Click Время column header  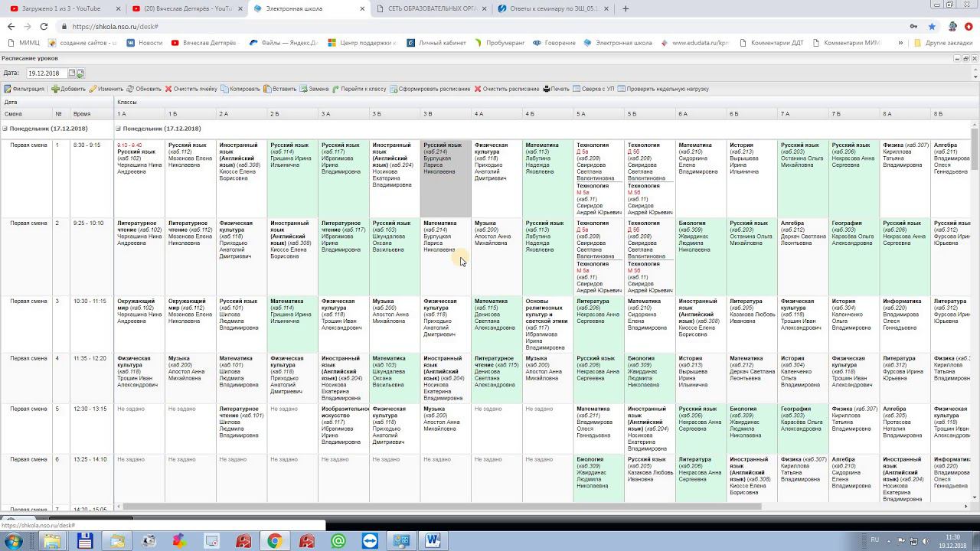point(91,113)
